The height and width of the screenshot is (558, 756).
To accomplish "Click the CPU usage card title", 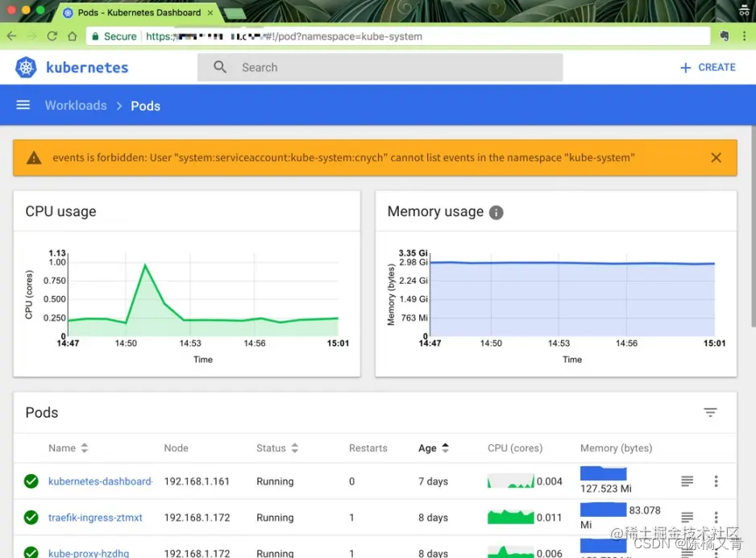I will 60,212.
